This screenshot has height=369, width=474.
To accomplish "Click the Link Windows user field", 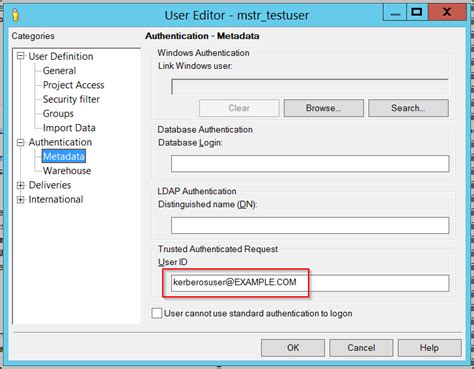I will click(310, 87).
